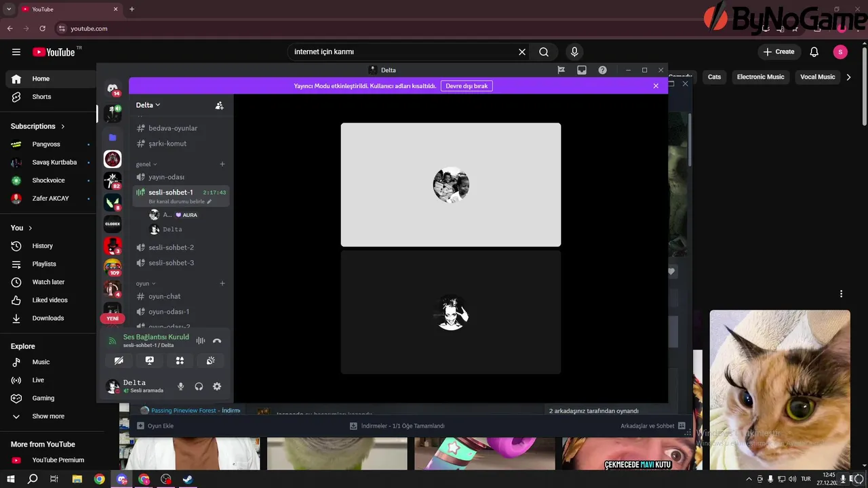Deafen audio with the headphones icon
The height and width of the screenshot is (488, 868).
(199, 386)
